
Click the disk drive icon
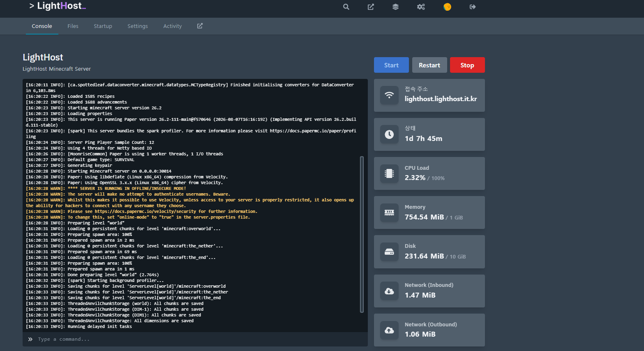click(389, 252)
